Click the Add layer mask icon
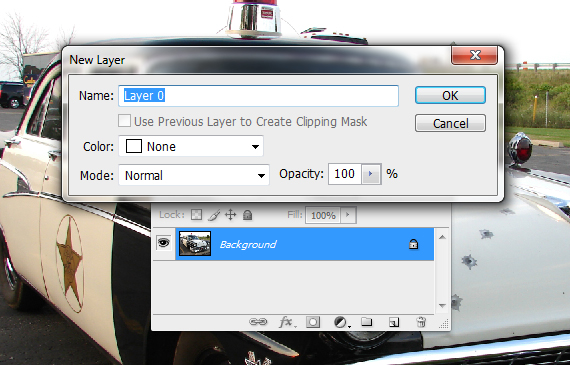 click(313, 322)
